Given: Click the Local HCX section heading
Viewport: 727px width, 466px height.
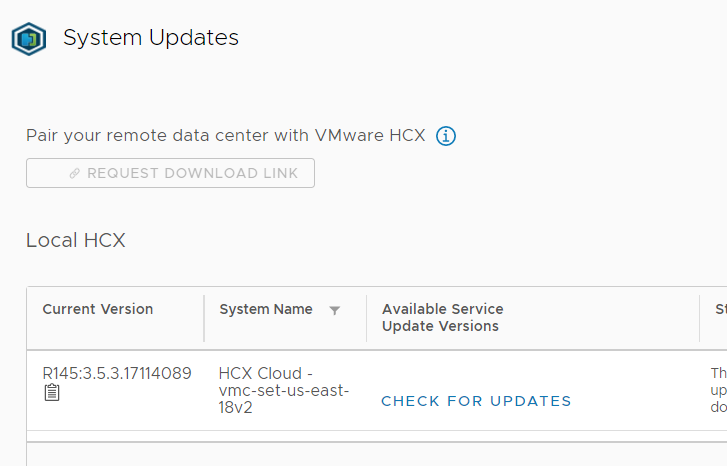Looking at the screenshot, I should point(76,240).
